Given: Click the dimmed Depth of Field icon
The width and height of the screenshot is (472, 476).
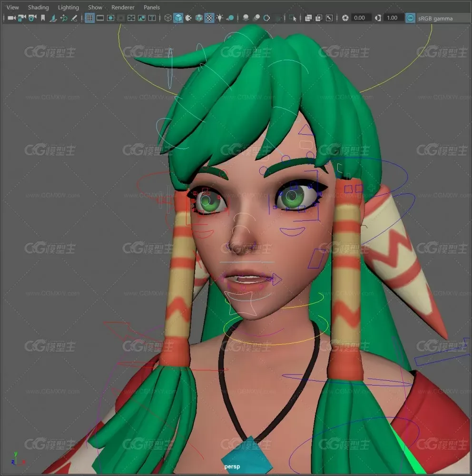Looking at the screenshot, I should pos(277,18).
